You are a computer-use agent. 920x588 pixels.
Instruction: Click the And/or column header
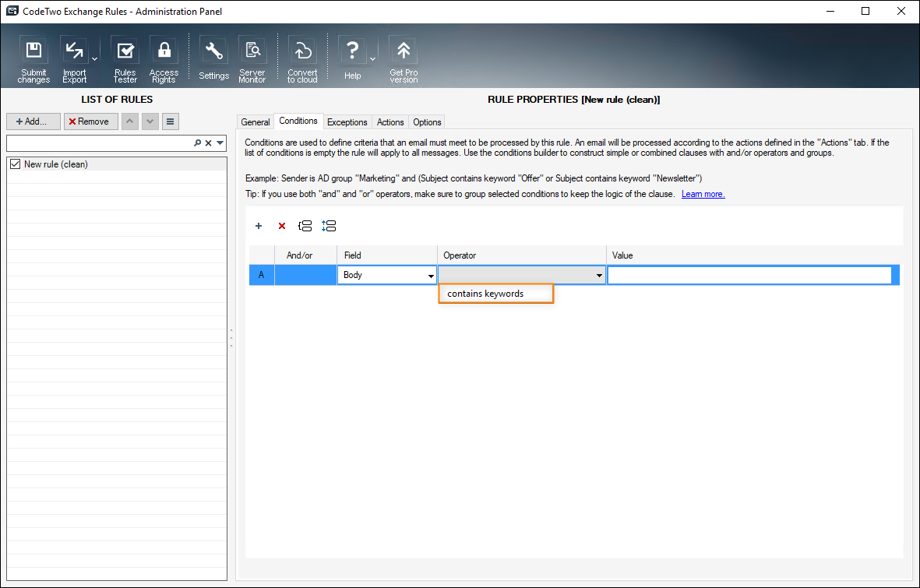pyautogui.click(x=305, y=255)
